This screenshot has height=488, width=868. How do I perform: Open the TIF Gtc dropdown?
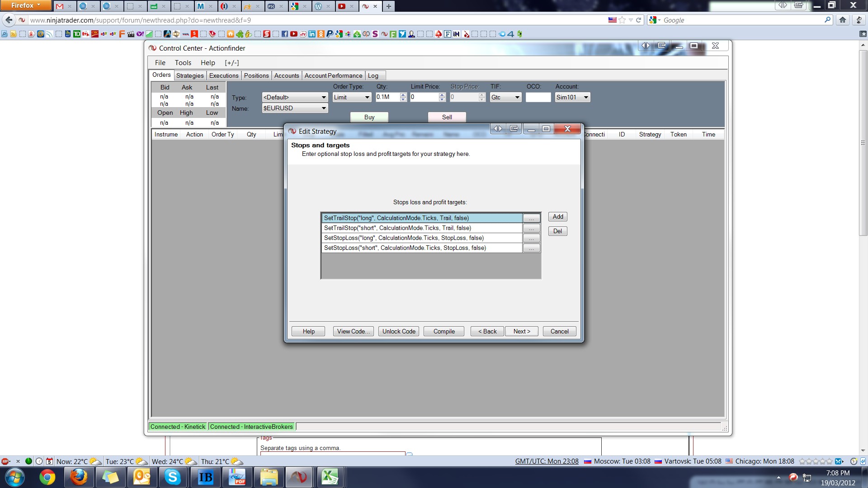[517, 98]
